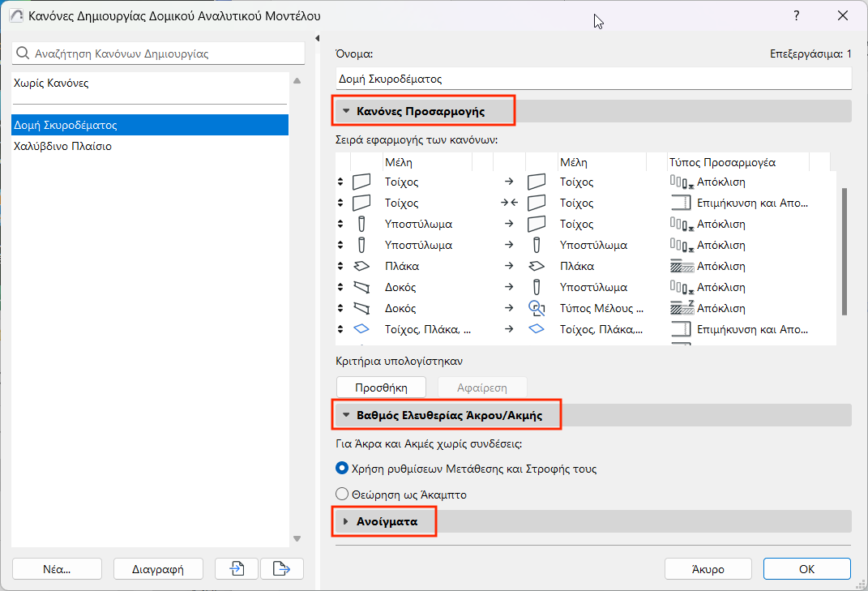Viewport: 868px width, 591px height.
Task: Click the first Δοκός row beam icon
Action: 361,287
